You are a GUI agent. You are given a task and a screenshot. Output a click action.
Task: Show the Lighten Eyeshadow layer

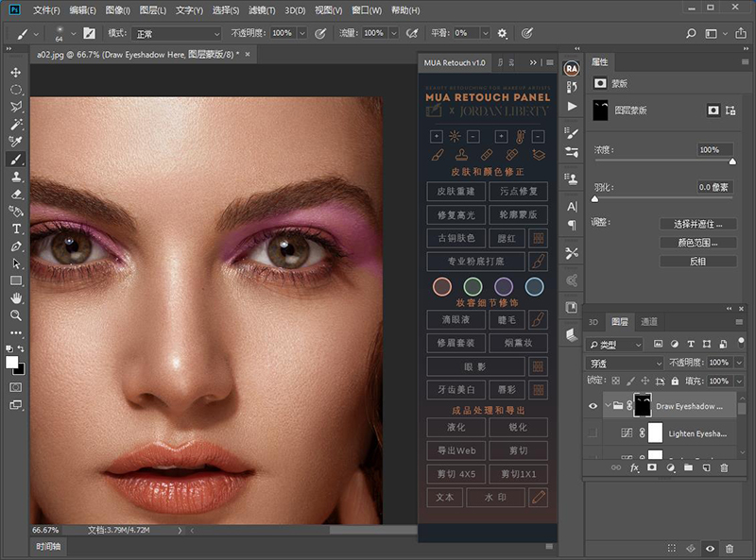coord(593,433)
